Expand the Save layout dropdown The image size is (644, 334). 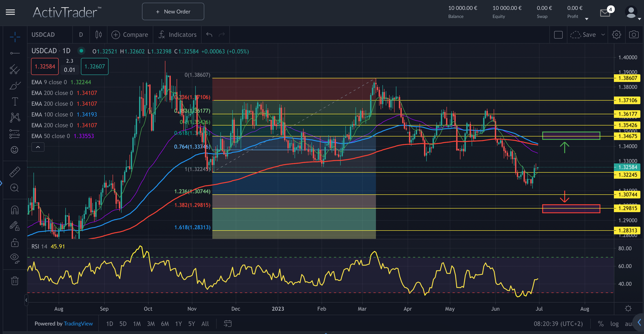coord(603,35)
